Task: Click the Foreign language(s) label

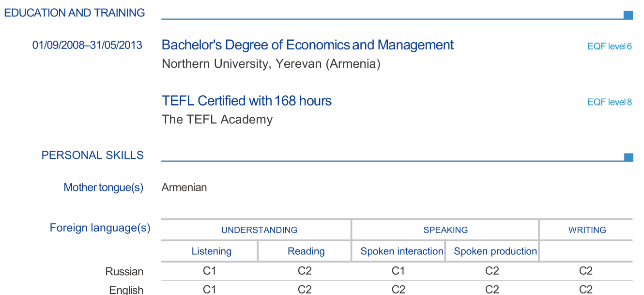Action: coord(100,228)
